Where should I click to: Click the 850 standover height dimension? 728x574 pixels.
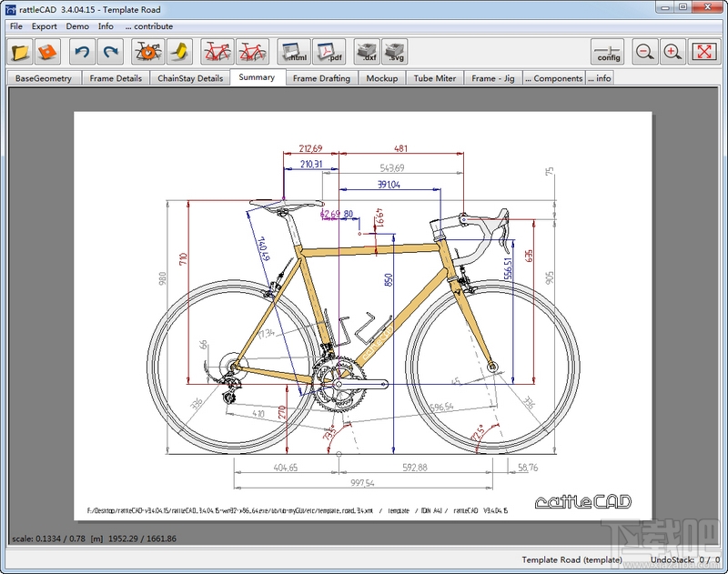[389, 280]
